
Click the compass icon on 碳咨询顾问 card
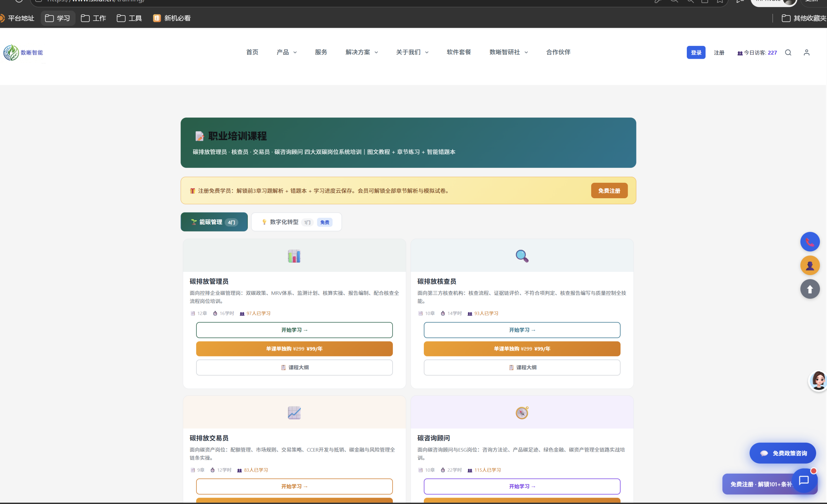[x=522, y=413]
